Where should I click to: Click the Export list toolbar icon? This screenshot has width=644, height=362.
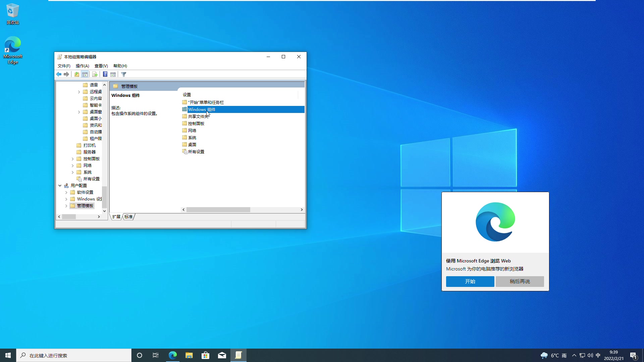coord(95,74)
